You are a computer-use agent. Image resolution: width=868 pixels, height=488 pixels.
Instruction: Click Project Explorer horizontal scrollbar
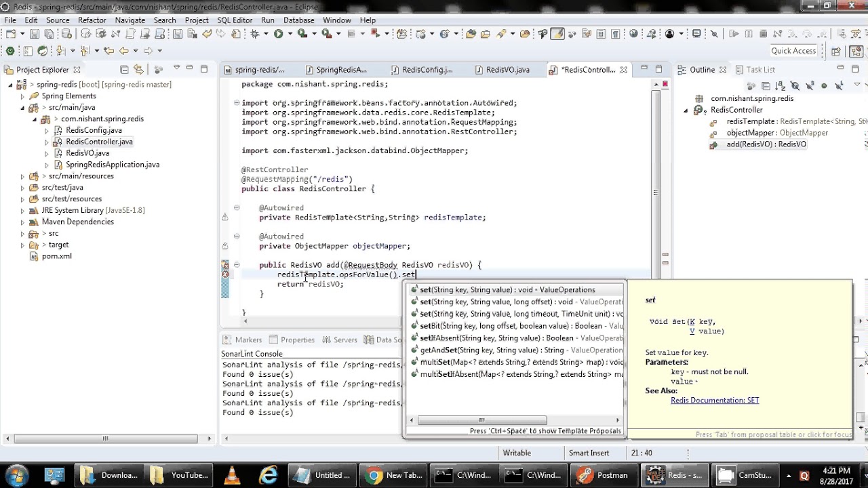coord(105,439)
